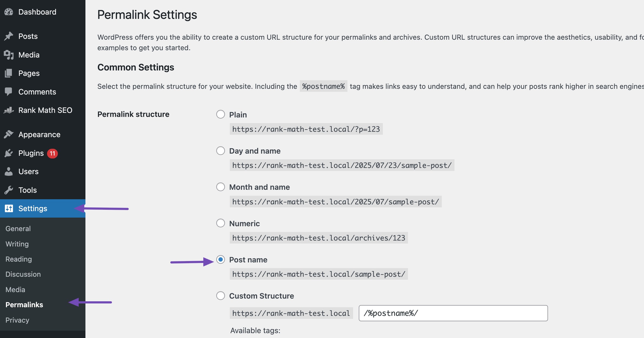Click the Pages stacked-sheets icon
Viewport: 644px width, 338px height.
(x=9, y=73)
